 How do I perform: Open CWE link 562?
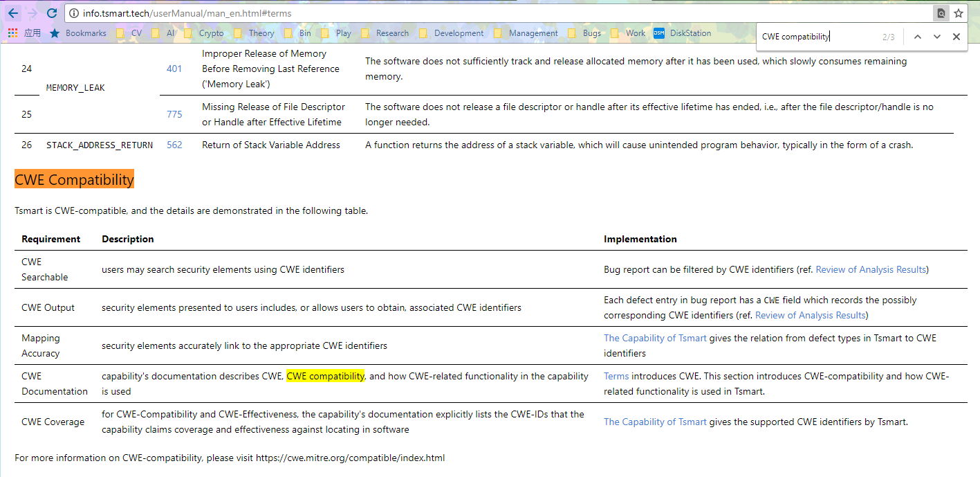point(174,145)
